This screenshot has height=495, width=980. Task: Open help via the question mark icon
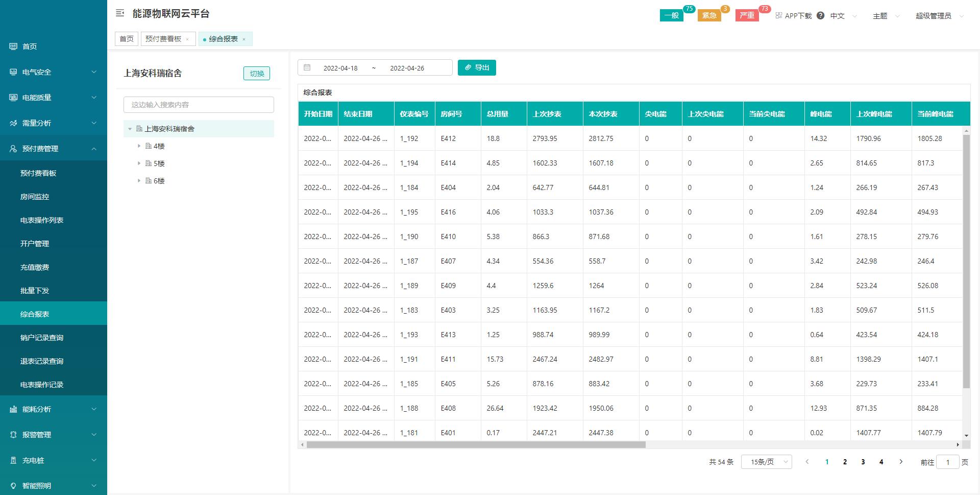pyautogui.click(x=820, y=15)
